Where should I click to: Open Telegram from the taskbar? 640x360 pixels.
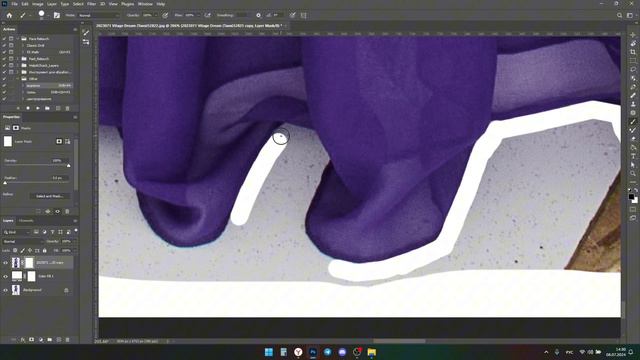click(x=328, y=352)
